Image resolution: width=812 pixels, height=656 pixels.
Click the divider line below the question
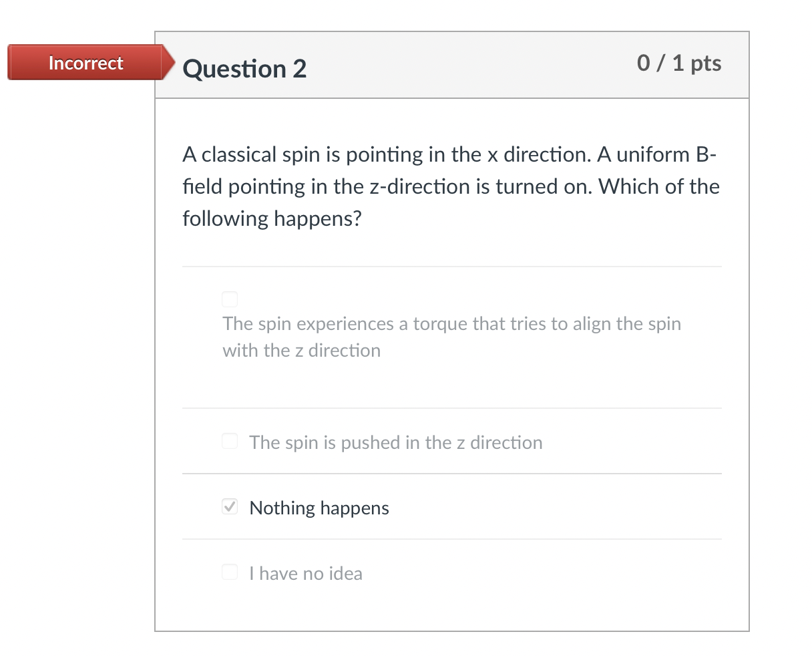pyautogui.click(x=451, y=265)
